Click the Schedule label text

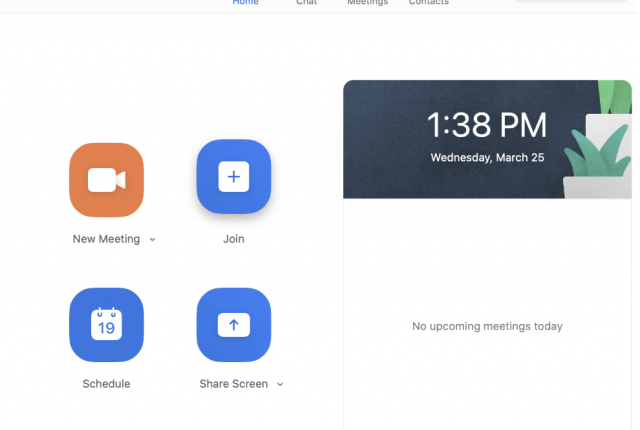point(107,384)
